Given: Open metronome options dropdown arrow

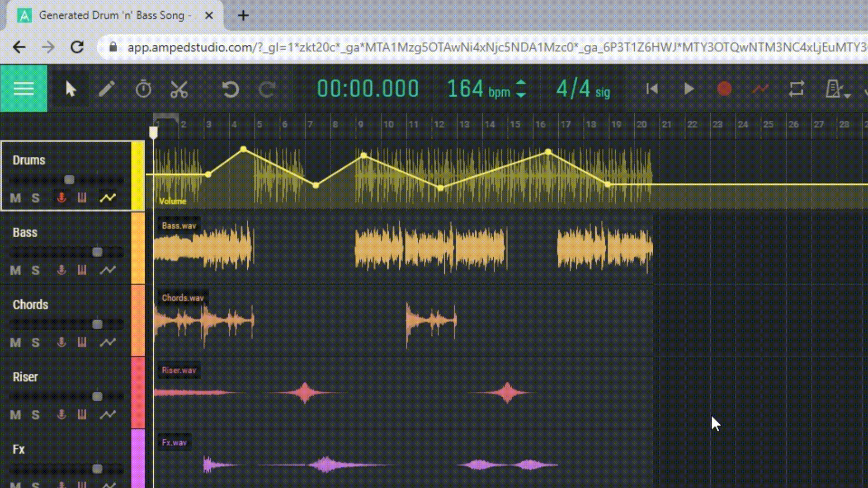Looking at the screenshot, I should 848,95.
